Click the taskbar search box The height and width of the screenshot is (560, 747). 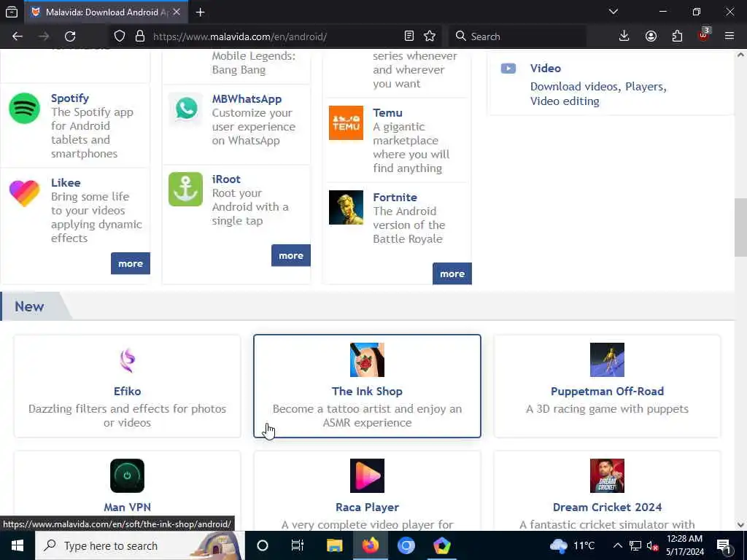click(140, 545)
